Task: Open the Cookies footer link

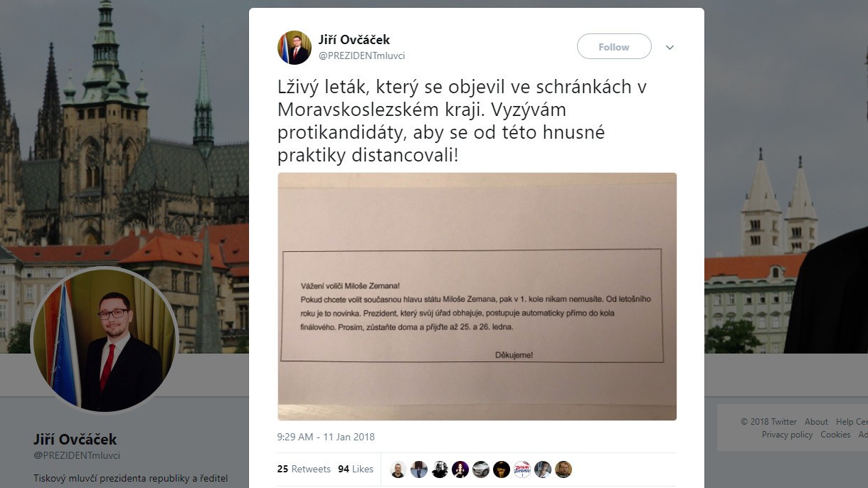Action: tap(835, 435)
